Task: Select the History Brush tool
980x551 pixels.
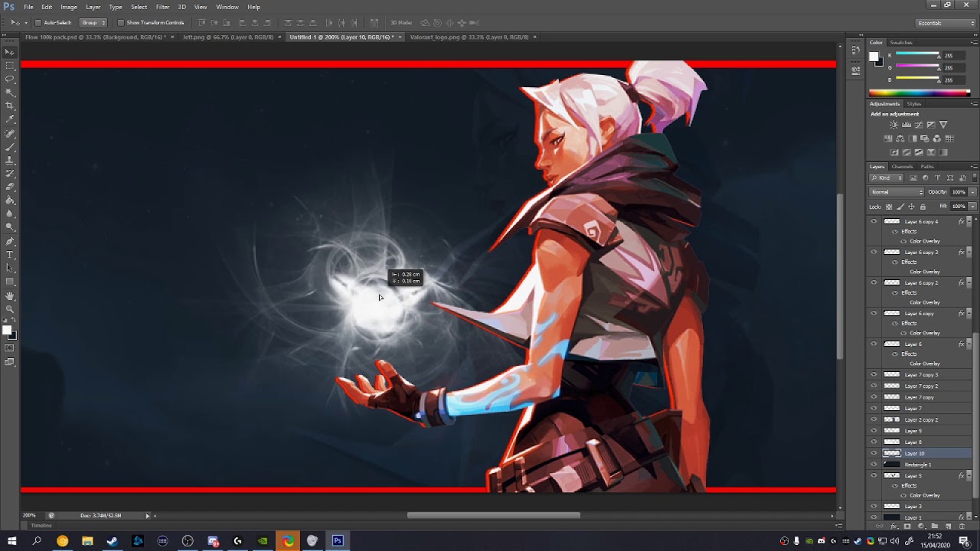Action: [10, 174]
